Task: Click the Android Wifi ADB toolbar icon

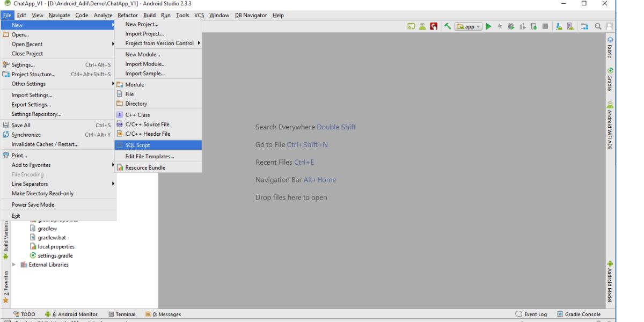Action: pos(422,26)
